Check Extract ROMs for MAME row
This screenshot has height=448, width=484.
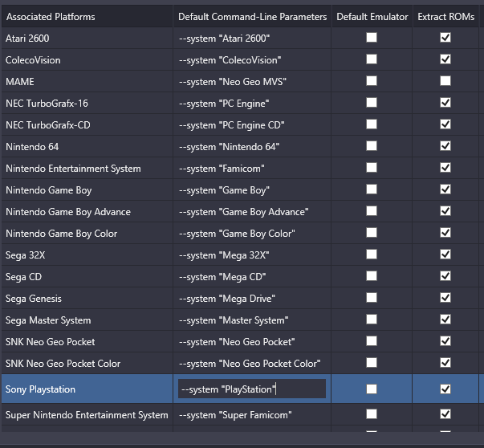(445, 81)
